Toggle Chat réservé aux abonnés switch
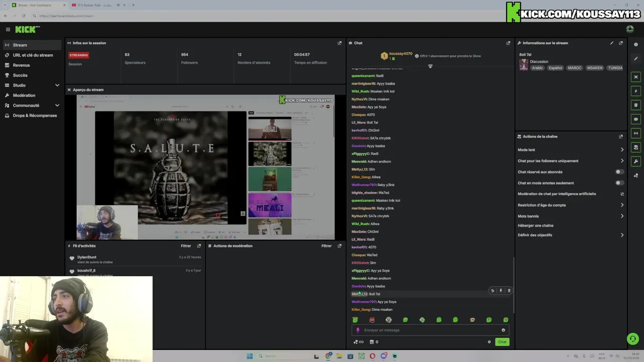 tap(619, 172)
